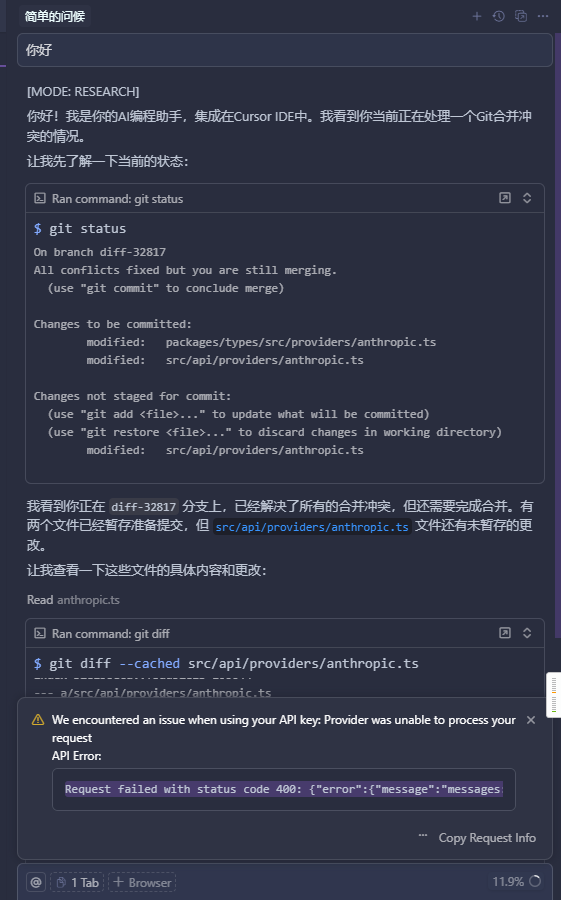The width and height of the screenshot is (561, 900).
Task: Open src/api/providers/anthropic.ts file link
Action: 312,526
